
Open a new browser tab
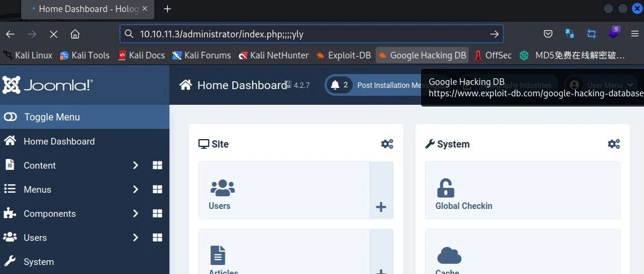167,9
